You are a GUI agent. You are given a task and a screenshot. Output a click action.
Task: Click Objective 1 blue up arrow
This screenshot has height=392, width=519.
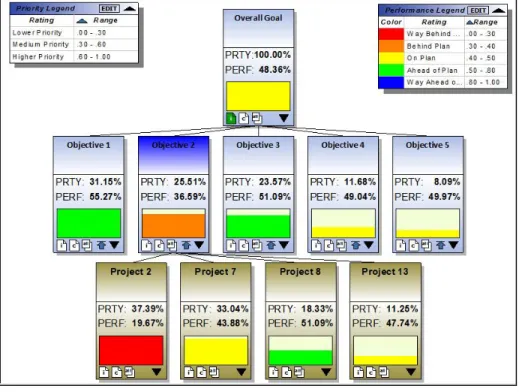(101, 245)
